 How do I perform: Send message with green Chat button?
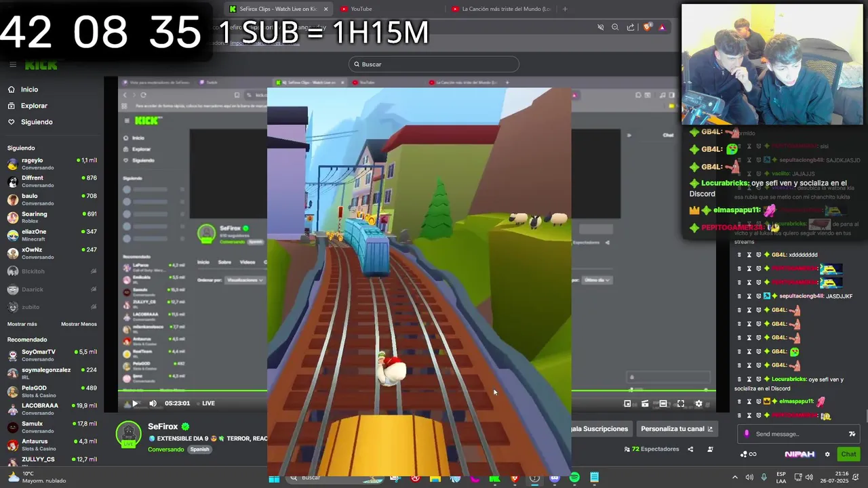[848, 454]
